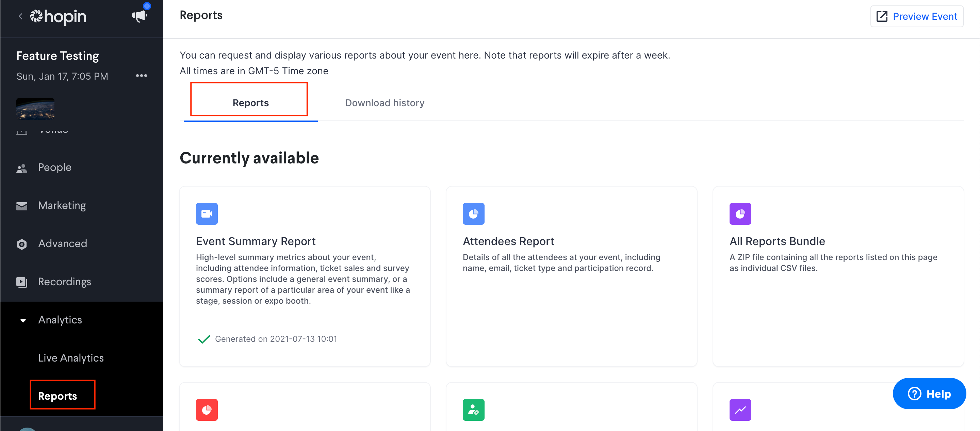Click the Preview Event button

click(917, 16)
